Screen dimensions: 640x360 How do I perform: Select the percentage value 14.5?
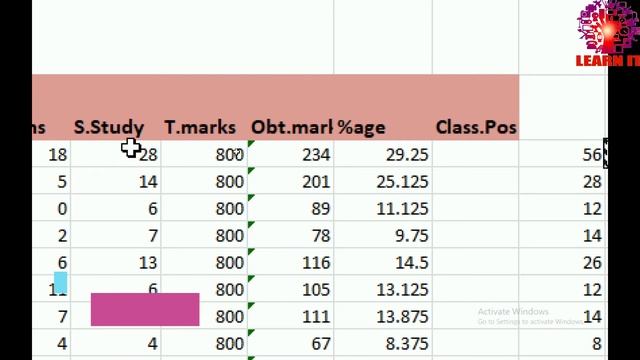click(x=383, y=262)
